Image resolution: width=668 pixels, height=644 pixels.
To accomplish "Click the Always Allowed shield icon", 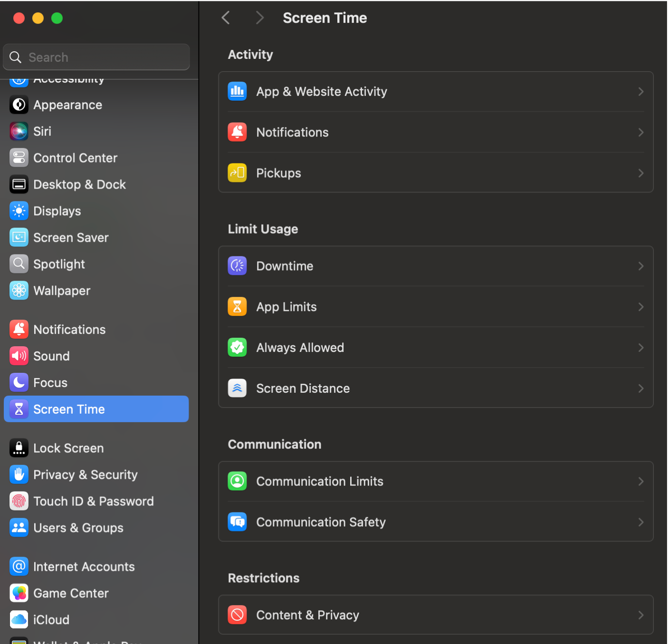I will point(237,347).
